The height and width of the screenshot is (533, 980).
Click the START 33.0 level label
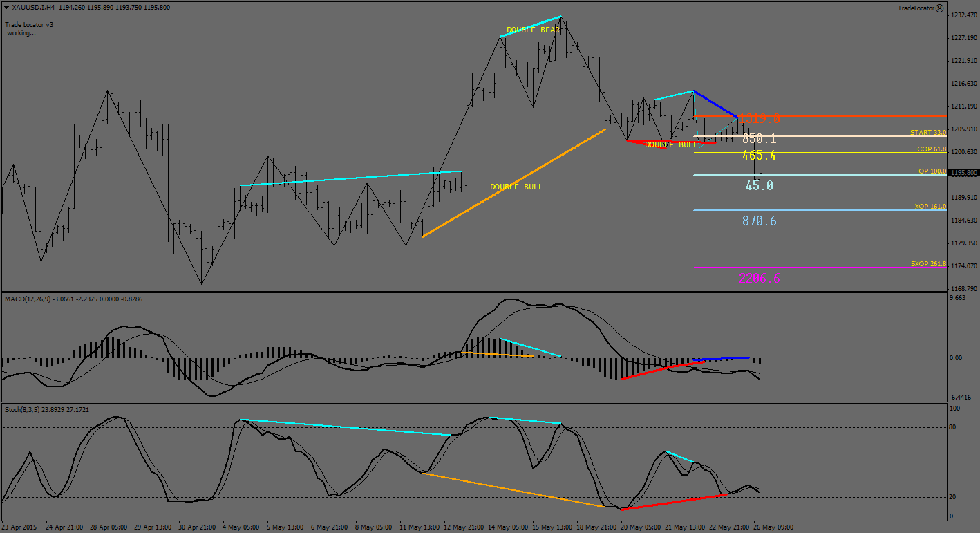pos(927,132)
